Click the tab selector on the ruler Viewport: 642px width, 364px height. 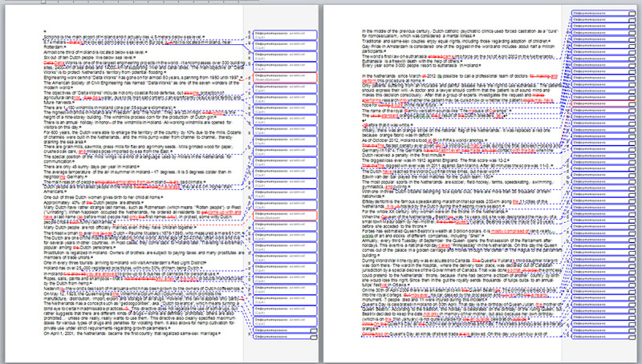pyautogui.click(x=3, y=3)
